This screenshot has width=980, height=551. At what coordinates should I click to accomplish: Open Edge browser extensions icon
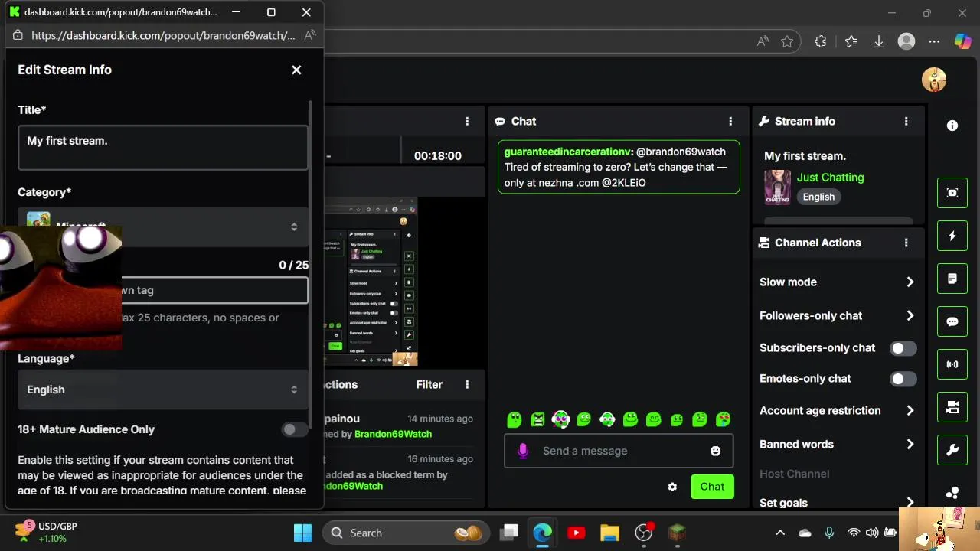click(x=821, y=42)
